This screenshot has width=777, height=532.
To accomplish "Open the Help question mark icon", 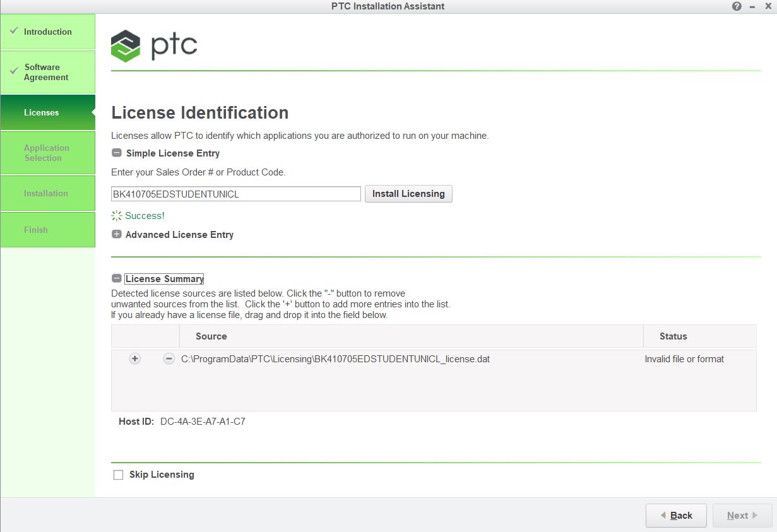I will click(736, 6).
